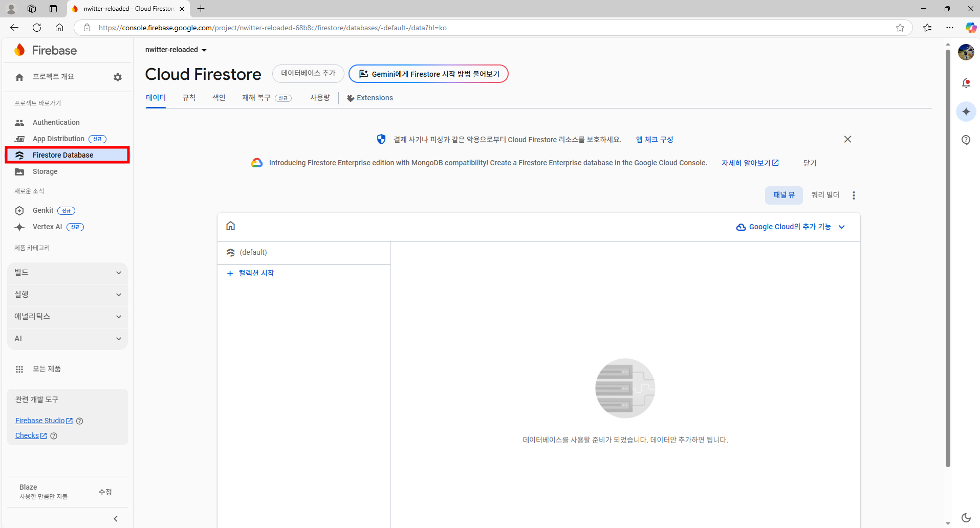Viewport: 980px width, 528px height.
Task: Open the project settings gear icon
Action: click(118, 77)
